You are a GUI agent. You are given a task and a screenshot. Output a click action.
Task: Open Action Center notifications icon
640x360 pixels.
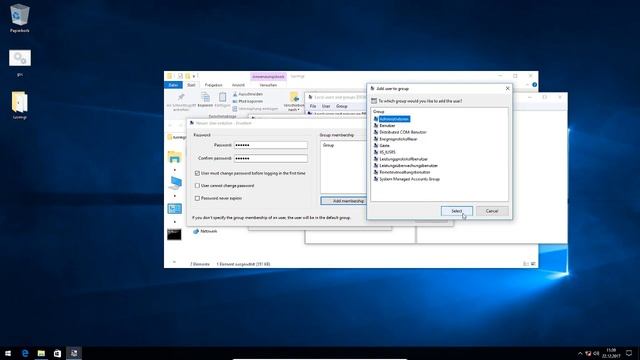[629, 353]
